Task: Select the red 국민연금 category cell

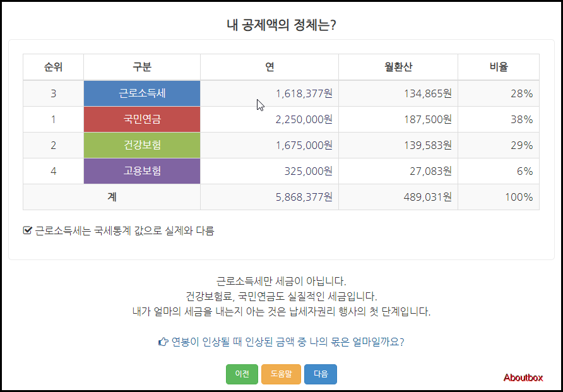Action: click(142, 119)
